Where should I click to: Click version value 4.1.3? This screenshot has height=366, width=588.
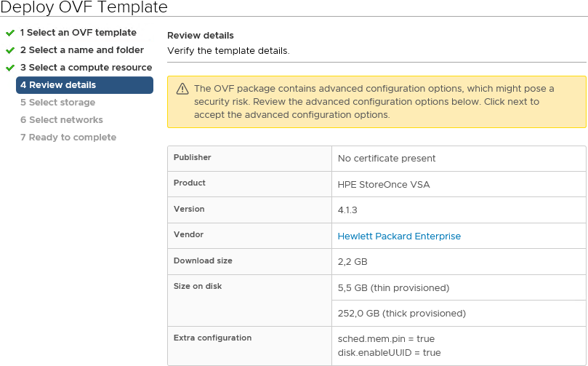click(347, 210)
